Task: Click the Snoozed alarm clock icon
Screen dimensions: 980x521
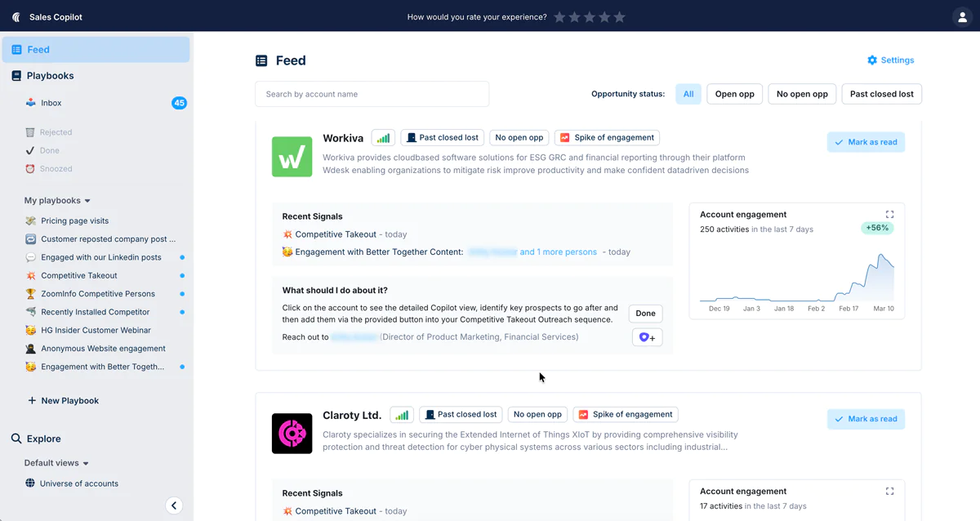Action: tap(30, 169)
